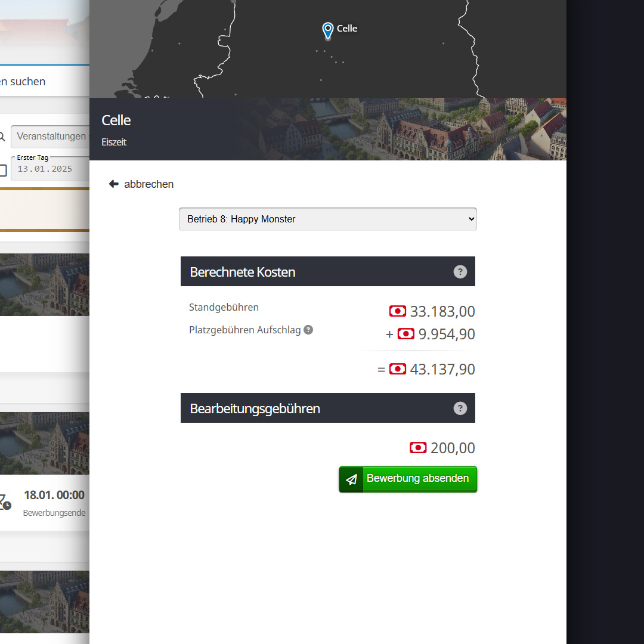Cancel via the abbrechen link

coord(148,184)
